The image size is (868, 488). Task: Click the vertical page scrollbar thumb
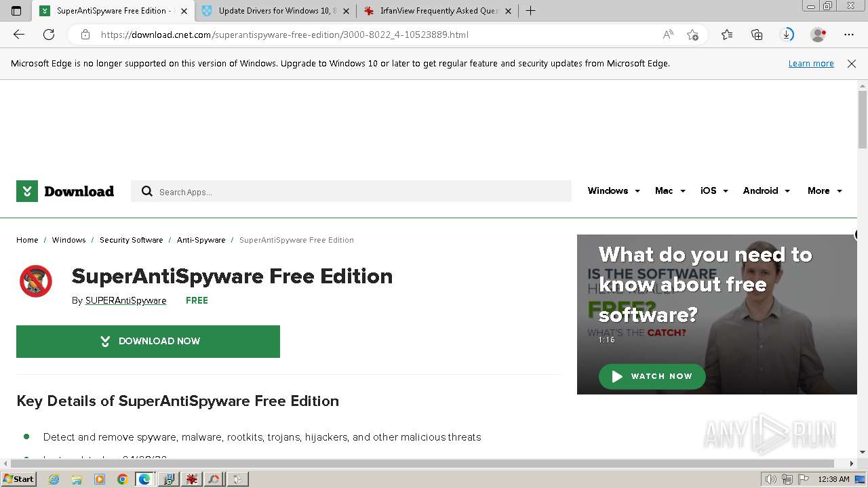863,119
